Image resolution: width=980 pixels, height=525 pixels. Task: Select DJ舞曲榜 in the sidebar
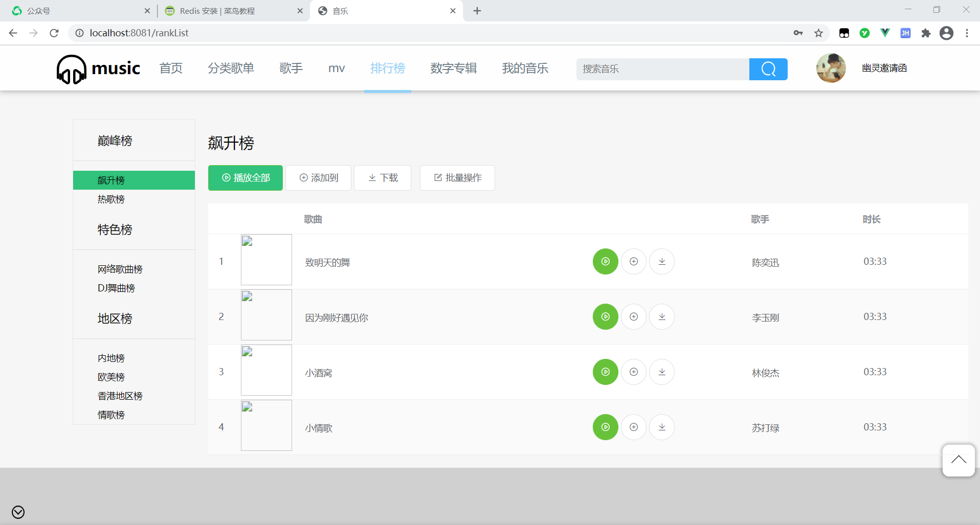click(116, 288)
